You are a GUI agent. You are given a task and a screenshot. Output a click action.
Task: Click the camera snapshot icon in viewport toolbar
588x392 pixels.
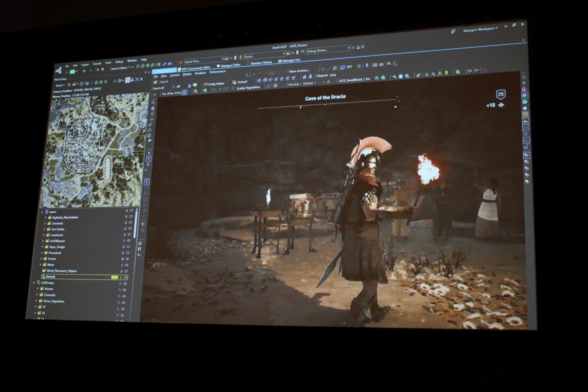pyautogui.click(x=381, y=64)
